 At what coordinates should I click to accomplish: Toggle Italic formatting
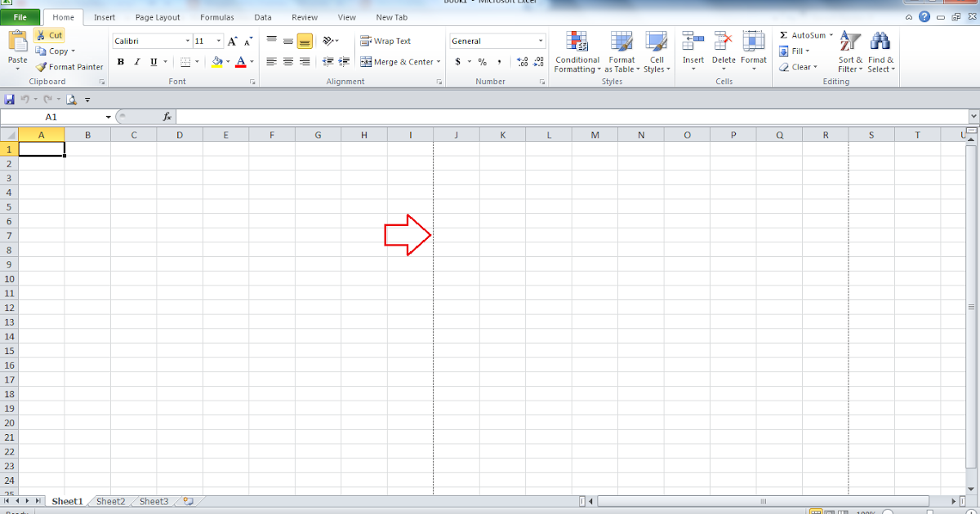pyautogui.click(x=137, y=62)
